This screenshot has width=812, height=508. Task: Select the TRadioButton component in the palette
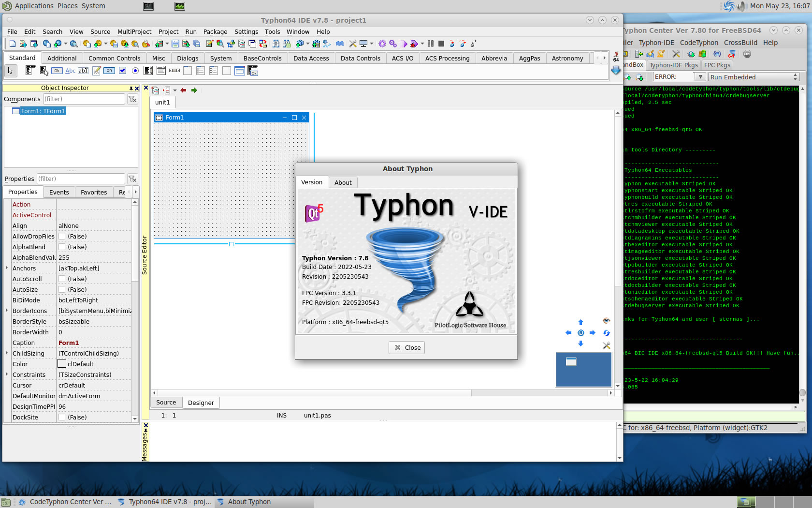click(x=135, y=71)
